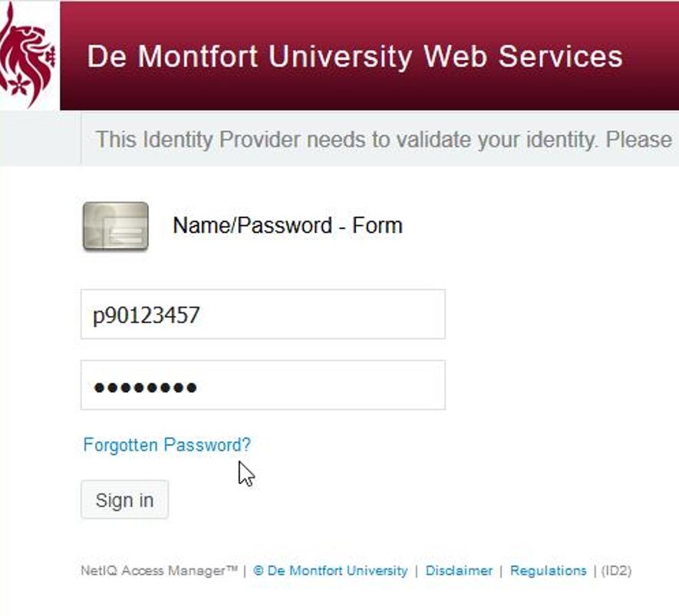Focus the username field containing p90123457

(262, 315)
